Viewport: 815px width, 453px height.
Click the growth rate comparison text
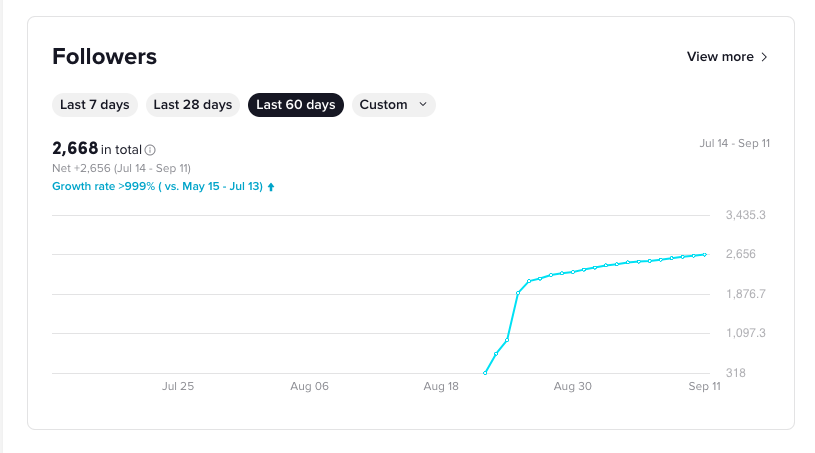click(x=157, y=186)
